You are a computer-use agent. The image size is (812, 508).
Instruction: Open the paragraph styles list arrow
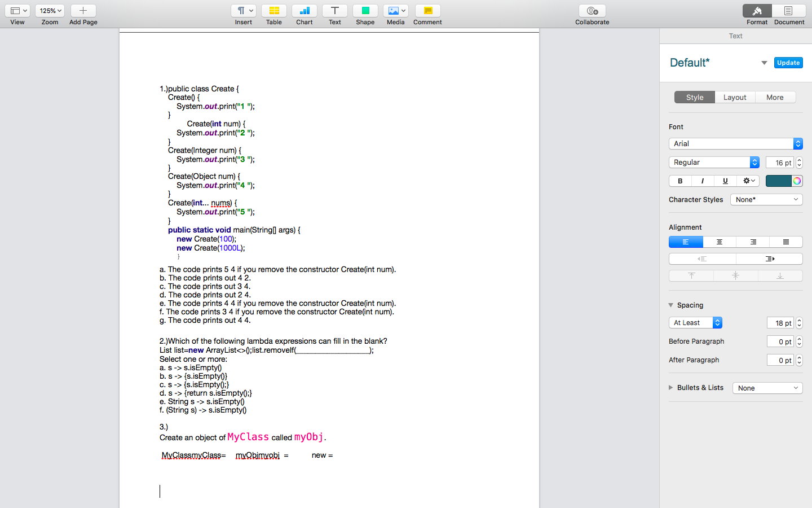pos(764,63)
